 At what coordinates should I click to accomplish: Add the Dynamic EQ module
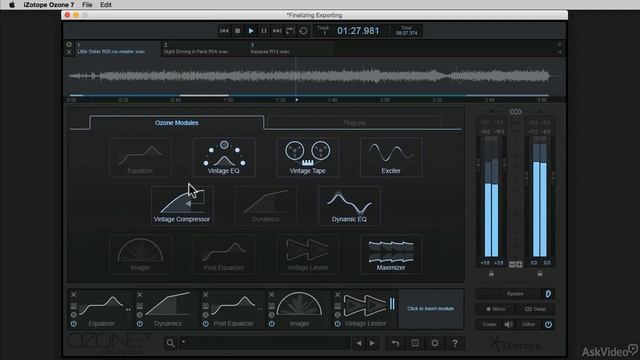tap(349, 206)
